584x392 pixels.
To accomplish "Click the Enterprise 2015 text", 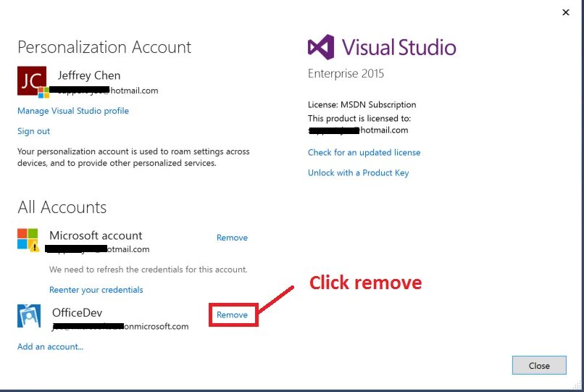I will coord(346,74).
